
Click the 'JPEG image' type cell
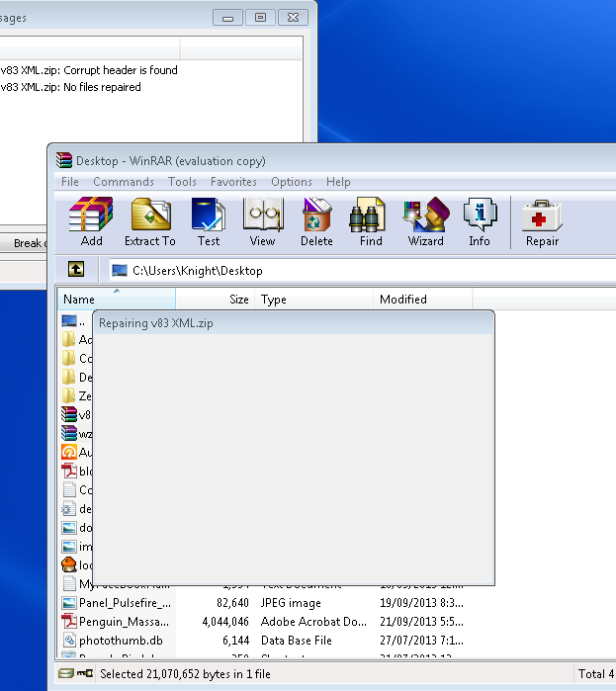pos(291,603)
